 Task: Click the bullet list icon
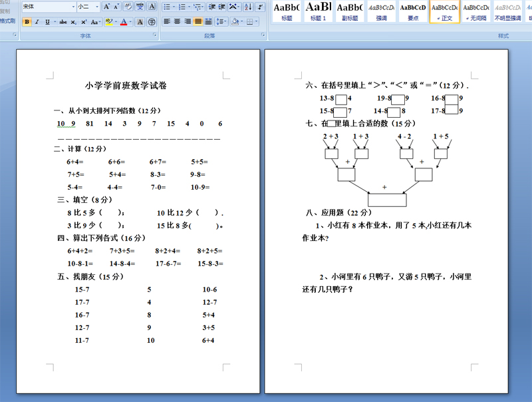coord(167,7)
